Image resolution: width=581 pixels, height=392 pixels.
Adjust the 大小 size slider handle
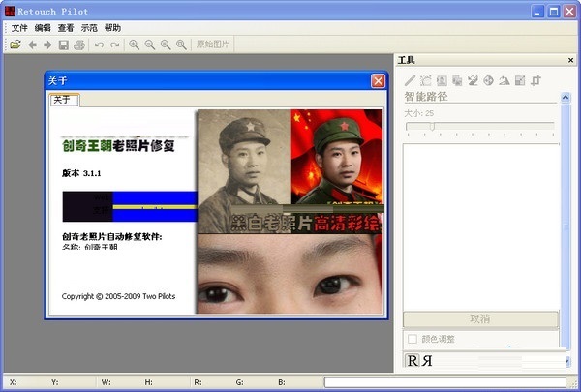click(432, 127)
